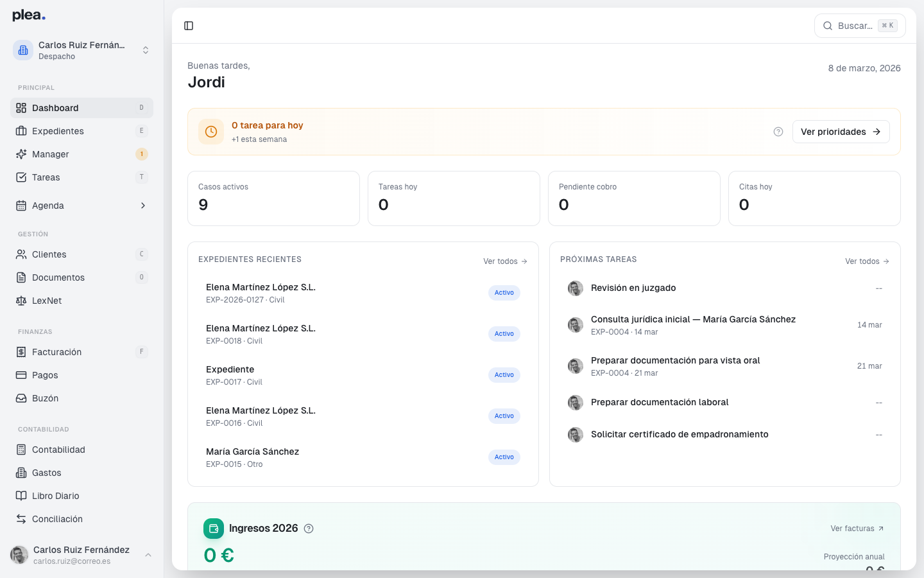Select the LexNet icon in the sidebar
The height and width of the screenshot is (578, 924).
click(x=20, y=301)
